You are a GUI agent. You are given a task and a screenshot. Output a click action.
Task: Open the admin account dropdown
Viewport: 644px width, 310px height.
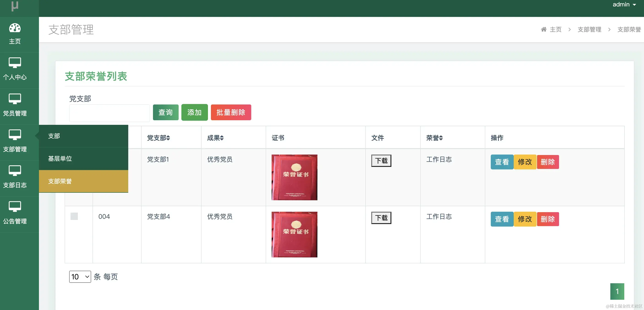(624, 4)
